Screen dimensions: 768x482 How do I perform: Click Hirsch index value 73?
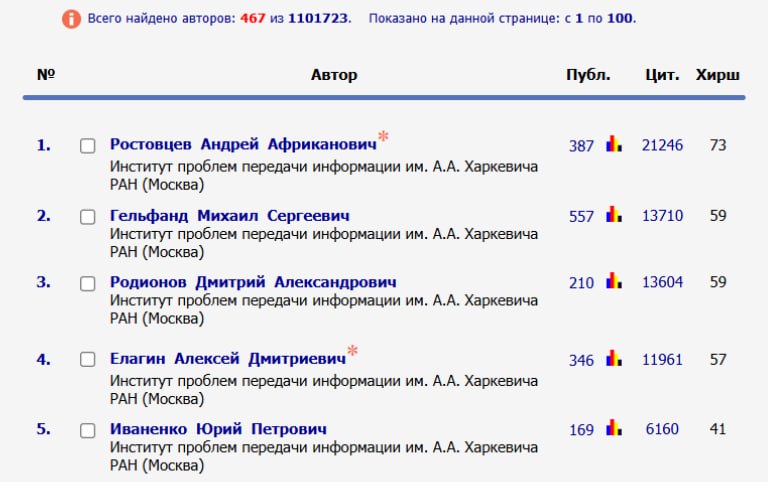pos(718,145)
